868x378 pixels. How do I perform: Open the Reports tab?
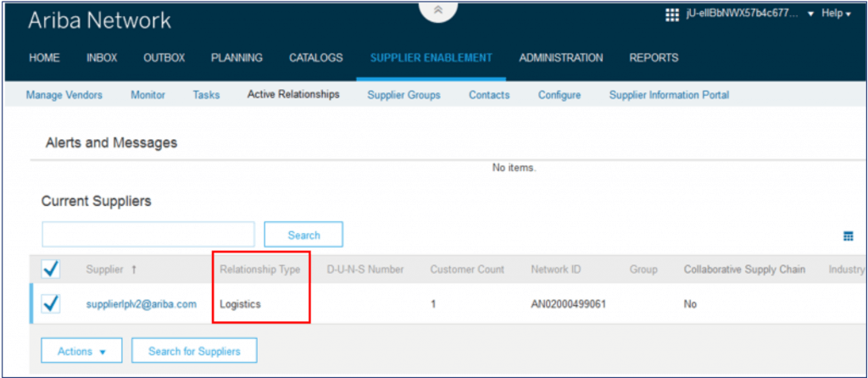[x=654, y=58]
